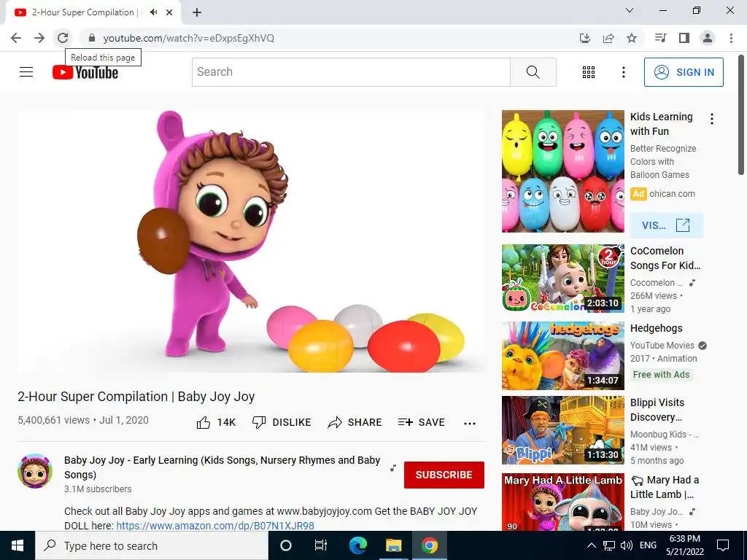
Task: Open File Explorer from taskbar
Action: pyautogui.click(x=393, y=545)
